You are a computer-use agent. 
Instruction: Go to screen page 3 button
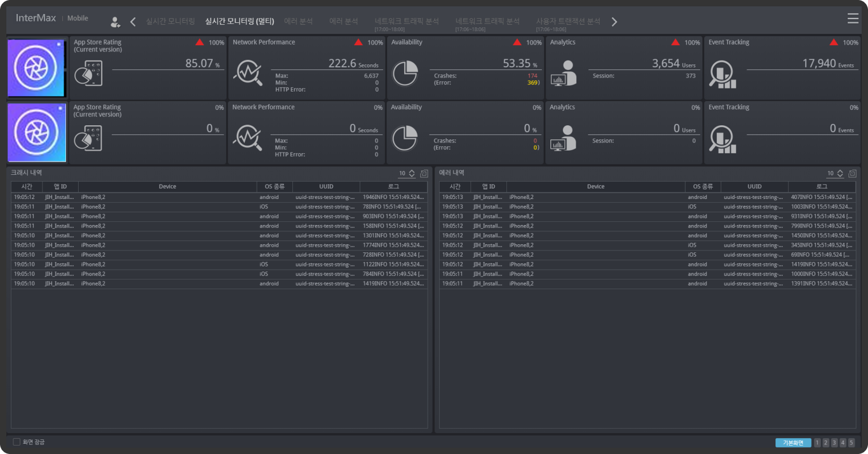(834, 443)
